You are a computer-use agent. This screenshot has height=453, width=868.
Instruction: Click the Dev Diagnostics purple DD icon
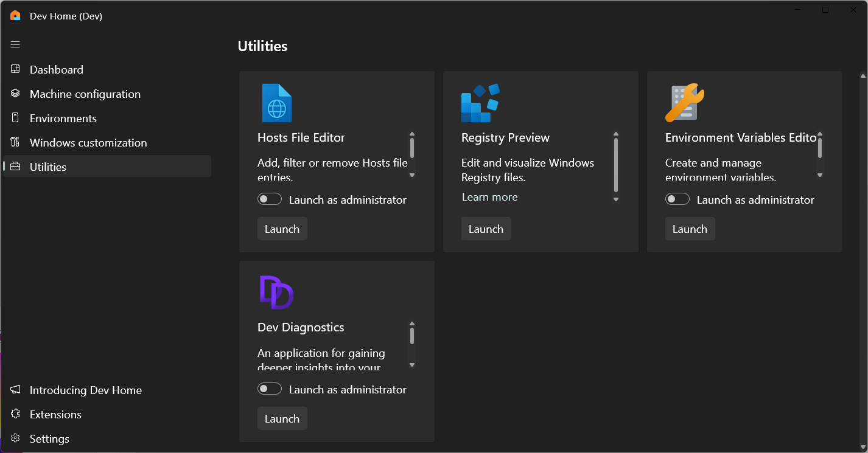[x=277, y=292]
